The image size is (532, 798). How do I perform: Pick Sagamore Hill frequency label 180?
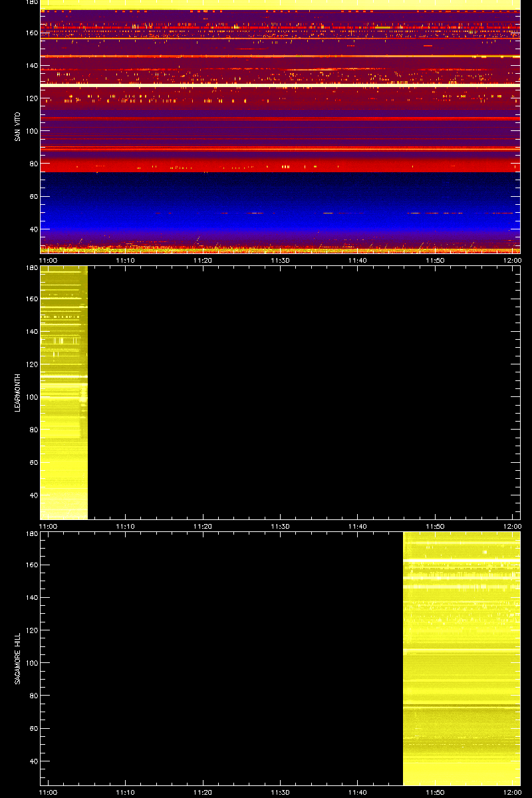(31, 534)
